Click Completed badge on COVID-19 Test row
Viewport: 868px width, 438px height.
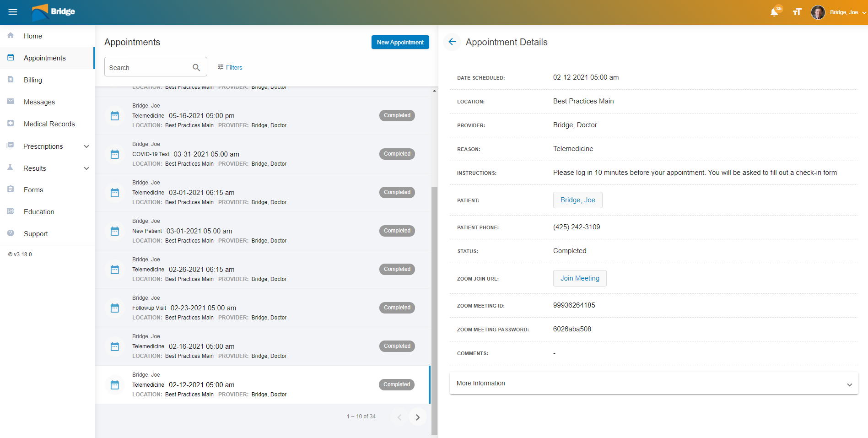point(397,154)
